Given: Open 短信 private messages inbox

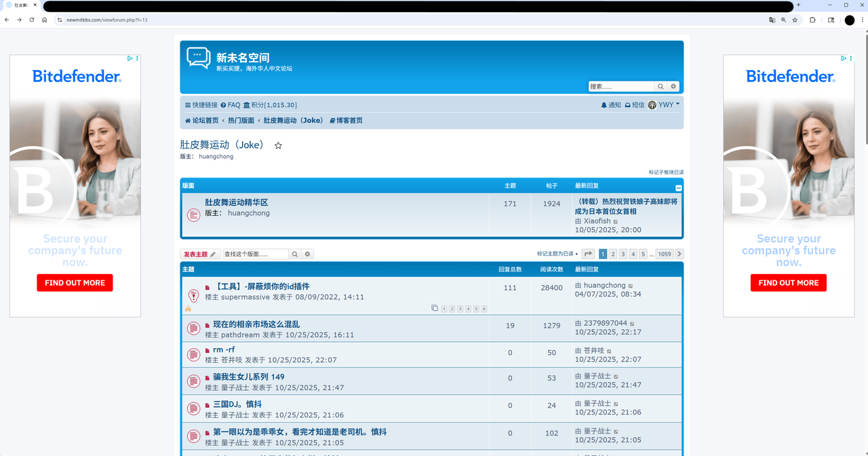Looking at the screenshot, I should [635, 105].
